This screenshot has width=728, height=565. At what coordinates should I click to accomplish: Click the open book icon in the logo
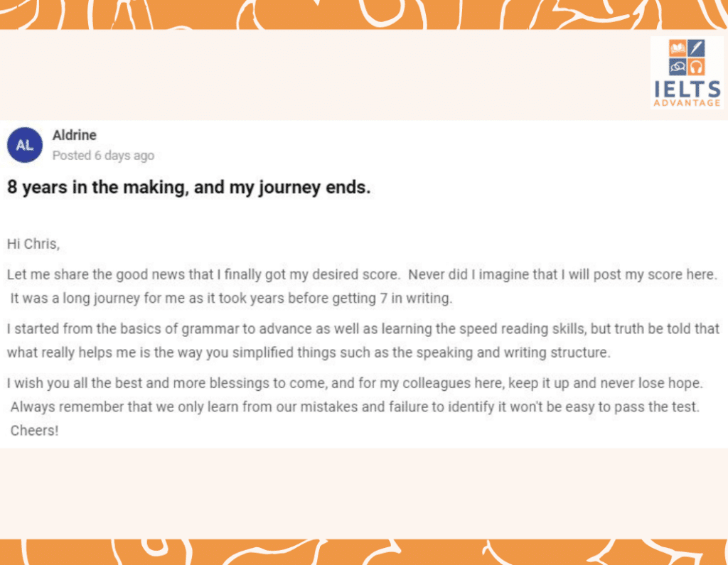pos(678,48)
